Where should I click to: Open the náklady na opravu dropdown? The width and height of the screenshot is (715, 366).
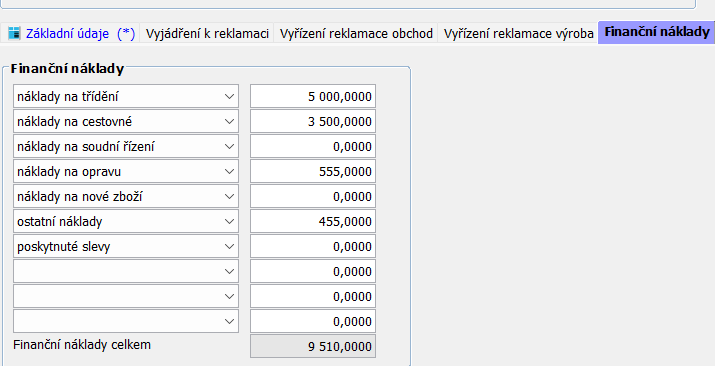pos(229,171)
